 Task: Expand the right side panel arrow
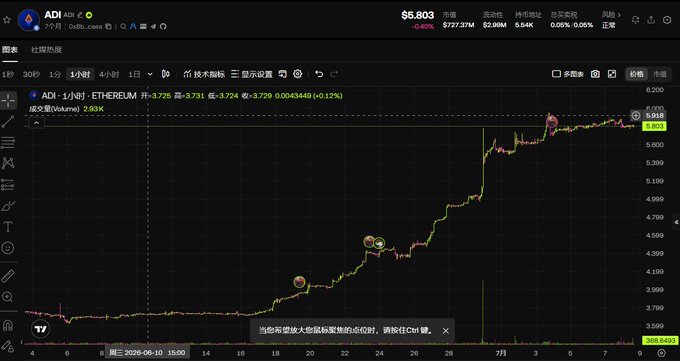tap(676, 222)
